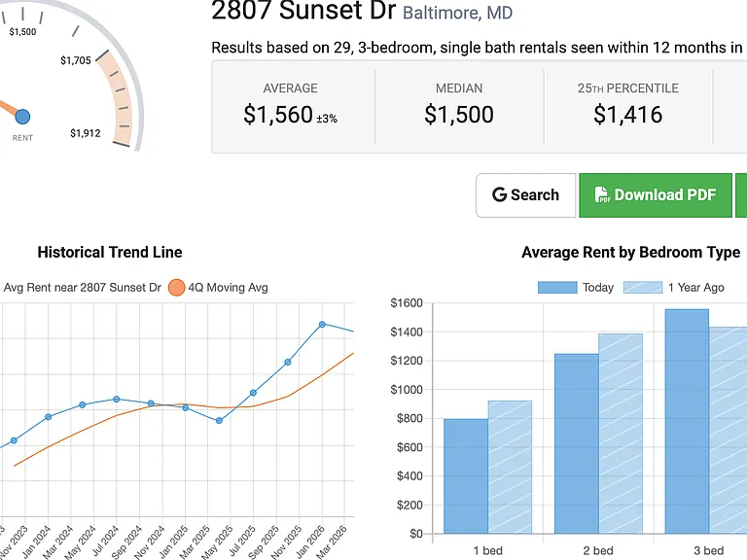Click the 1 bed Today bar
This screenshot has height=560, width=747.
coord(466,476)
